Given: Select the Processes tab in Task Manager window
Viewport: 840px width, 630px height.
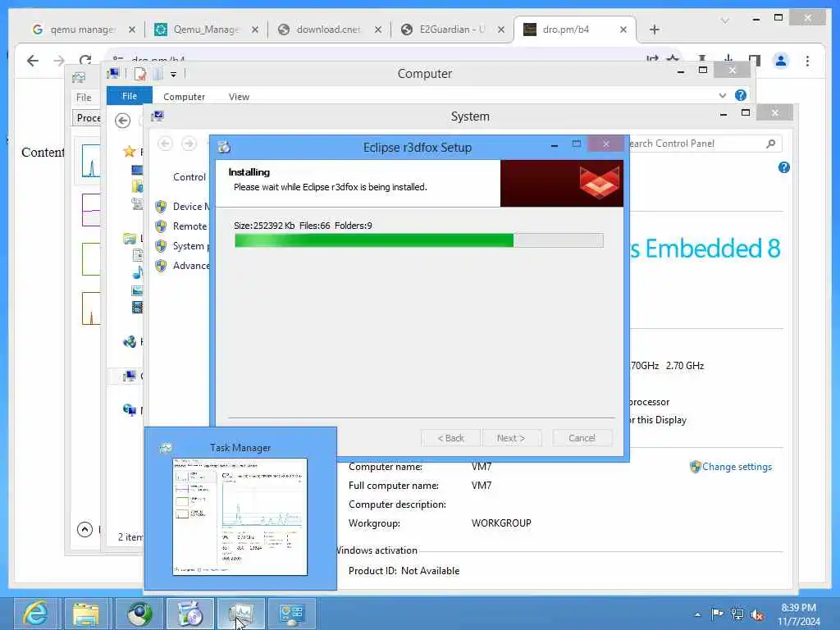Looking at the screenshot, I should tap(89, 118).
